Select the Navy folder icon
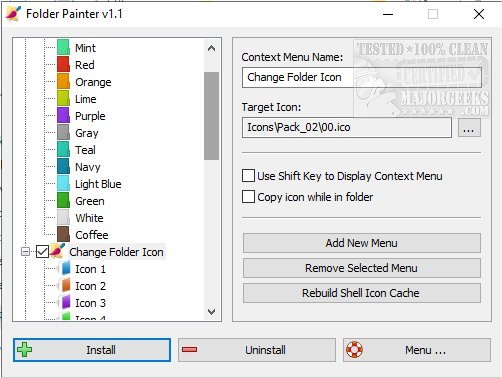502x378 pixels. [x=63, y=166]
